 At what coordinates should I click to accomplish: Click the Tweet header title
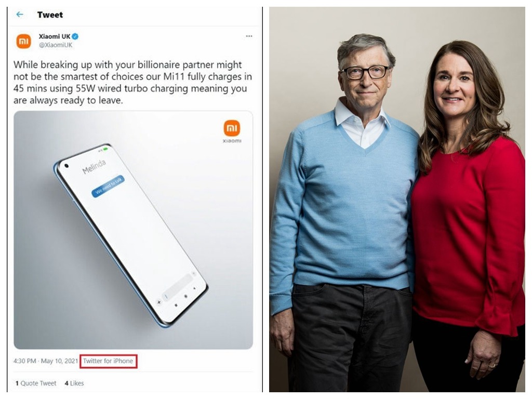[50, 15]
